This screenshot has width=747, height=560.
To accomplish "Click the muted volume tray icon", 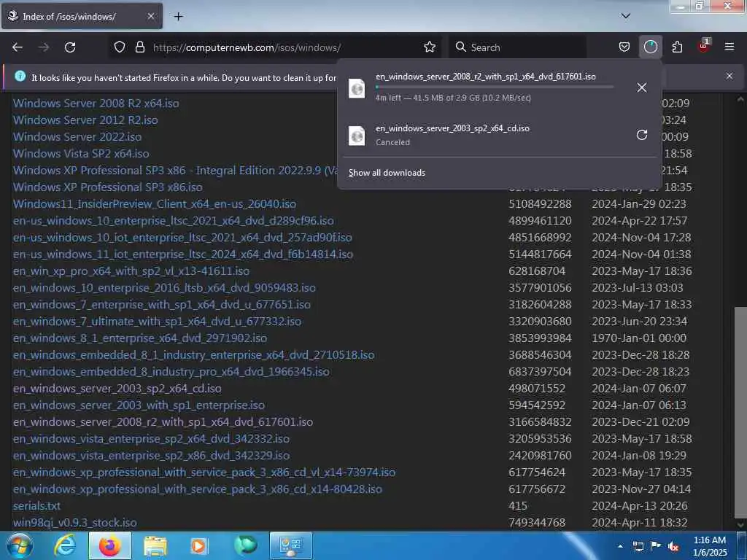I will [673, 547].
